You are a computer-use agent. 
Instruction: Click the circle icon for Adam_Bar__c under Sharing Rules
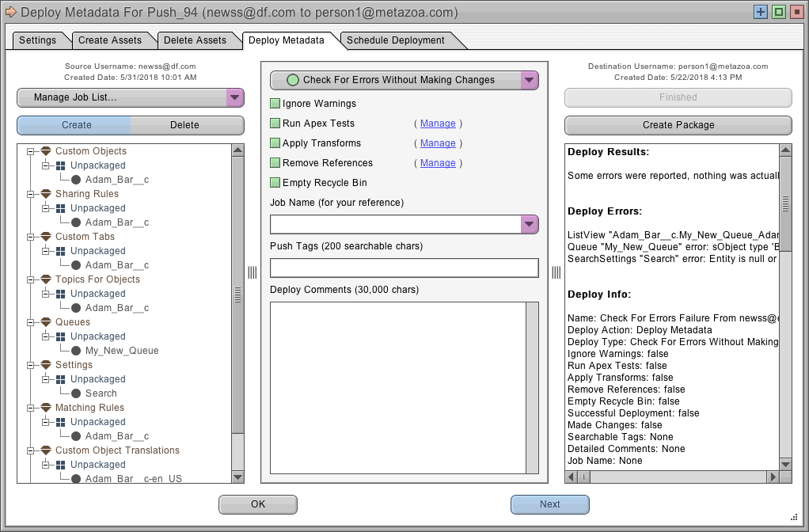[x=76, y=222]
